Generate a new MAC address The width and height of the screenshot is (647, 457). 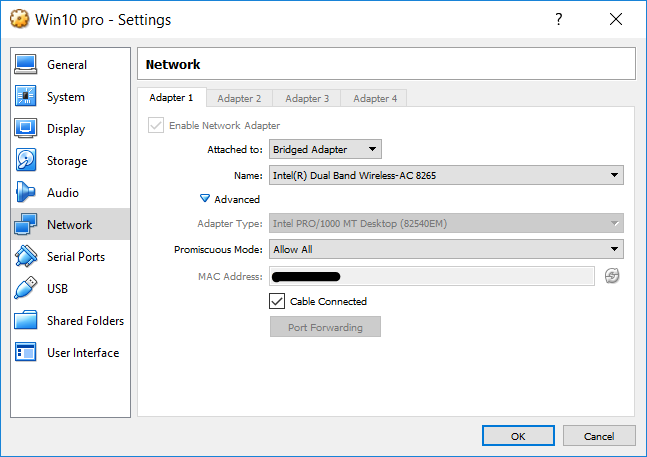pyautogui.click(x=612, y=276)
